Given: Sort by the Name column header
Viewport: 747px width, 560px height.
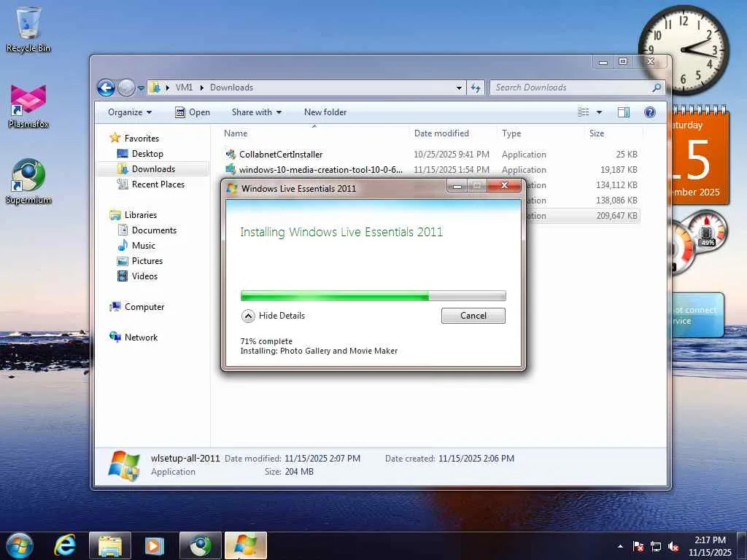Looking at the screenshot, I should [314, 133].
